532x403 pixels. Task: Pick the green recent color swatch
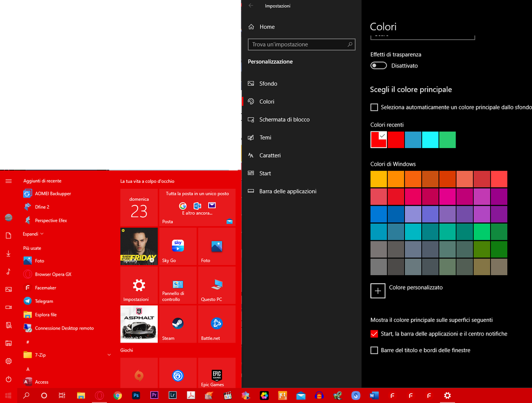click(447, 140)
